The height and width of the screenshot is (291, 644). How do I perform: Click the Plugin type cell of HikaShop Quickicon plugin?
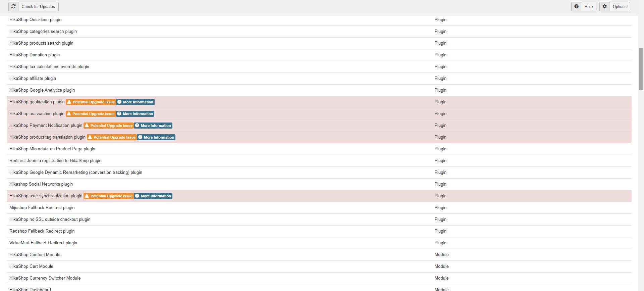click(x=440, y=20)
